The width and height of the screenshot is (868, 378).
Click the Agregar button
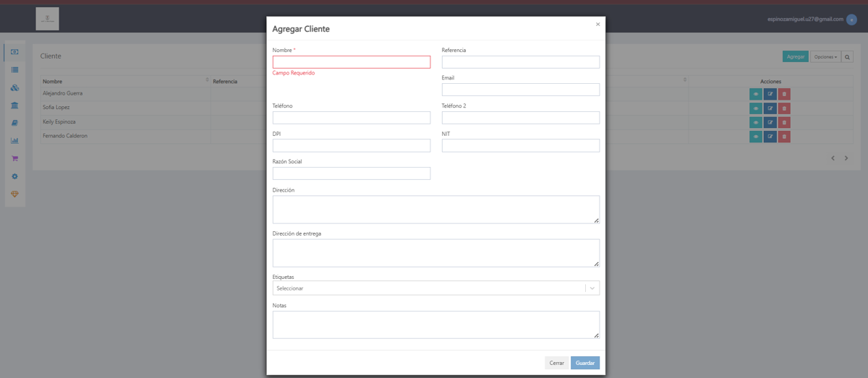point(796,56)
